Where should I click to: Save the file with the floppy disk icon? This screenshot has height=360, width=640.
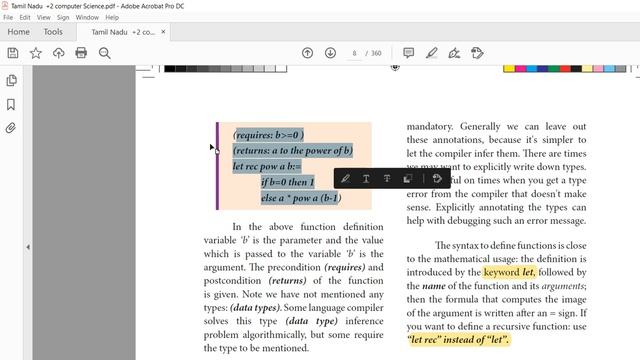coord(13,53)
